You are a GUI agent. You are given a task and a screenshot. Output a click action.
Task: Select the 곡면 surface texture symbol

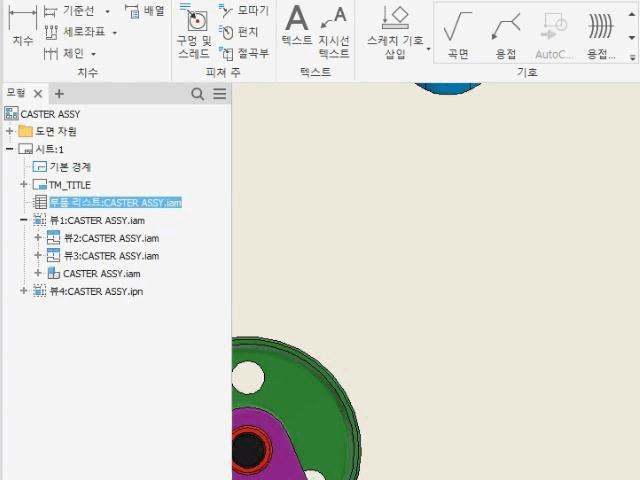coord(458,35)
